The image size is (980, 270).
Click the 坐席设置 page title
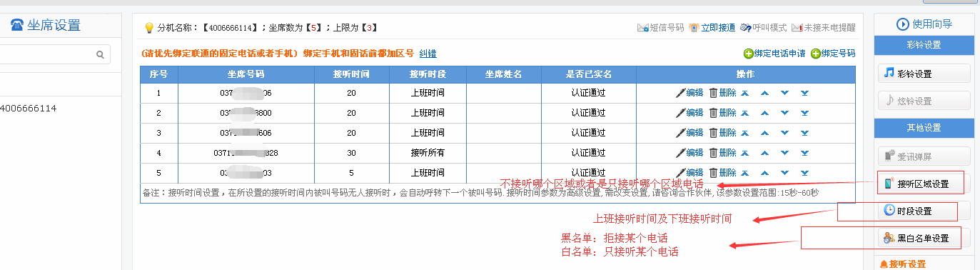point(54,25)
